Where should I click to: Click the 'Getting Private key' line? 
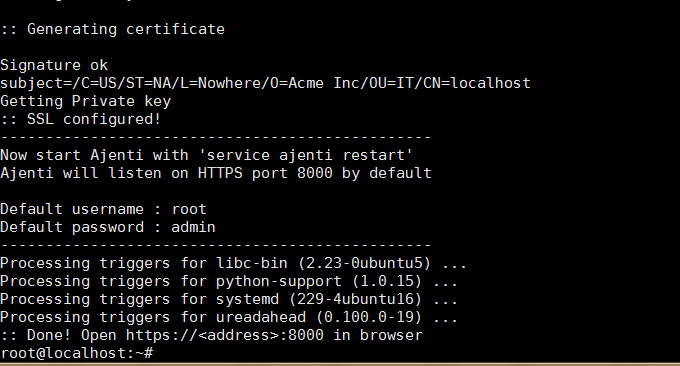pyautogui.click(x=85, y=101)
